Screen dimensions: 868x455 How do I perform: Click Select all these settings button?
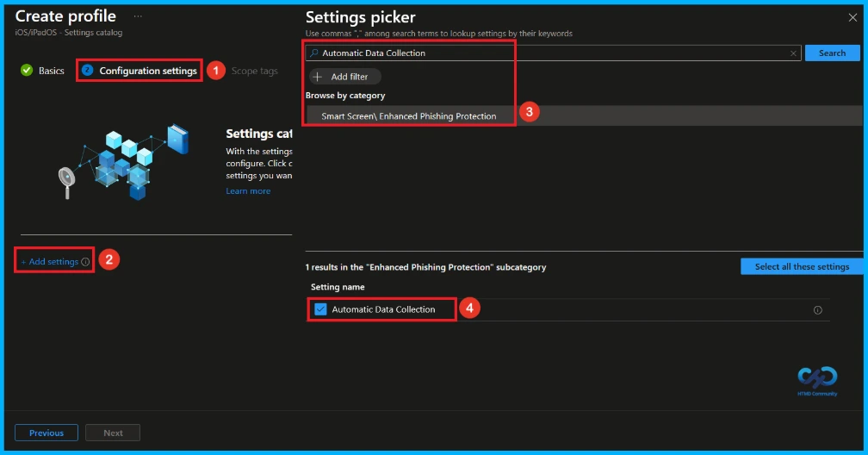point(802,266)
